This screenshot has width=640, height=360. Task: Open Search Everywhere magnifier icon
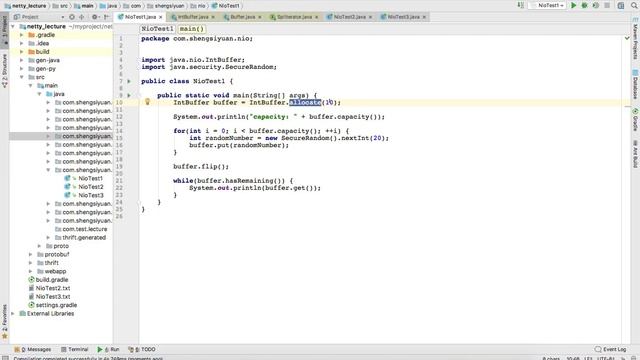pyautogui.click(x=634, y=6)
